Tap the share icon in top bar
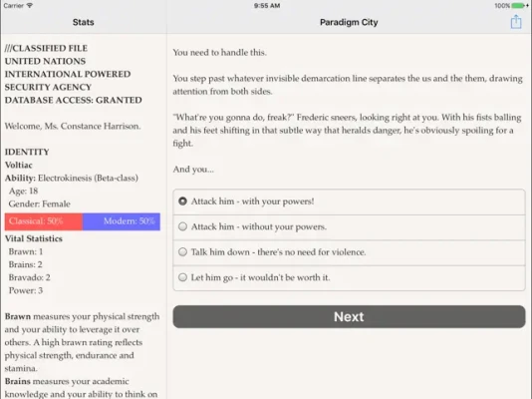 coord(516,22)
